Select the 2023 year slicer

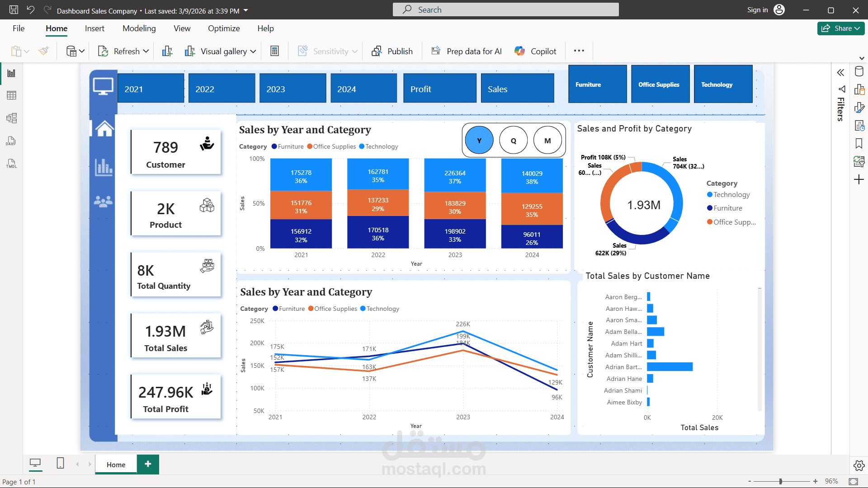(x=292, y=88)
